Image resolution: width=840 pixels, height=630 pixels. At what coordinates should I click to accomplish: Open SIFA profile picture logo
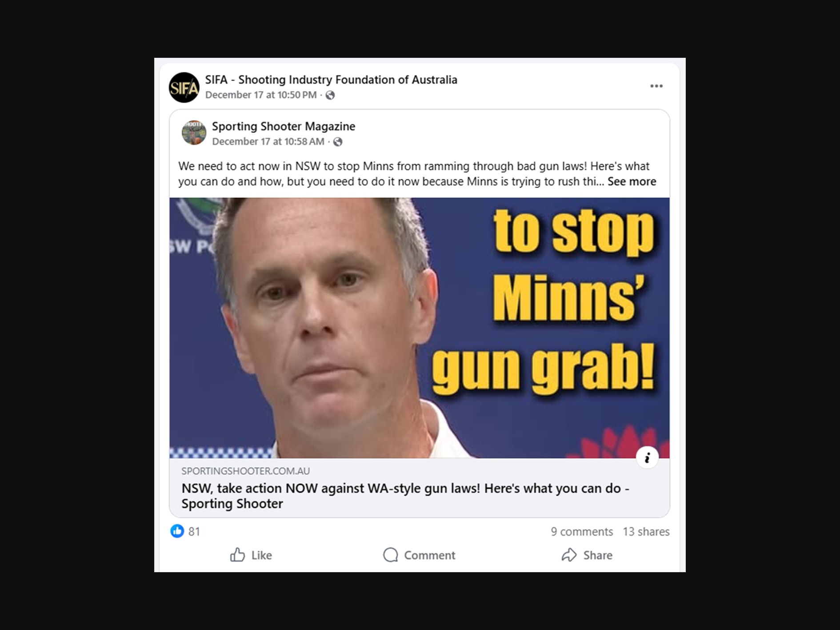point(184,88)
